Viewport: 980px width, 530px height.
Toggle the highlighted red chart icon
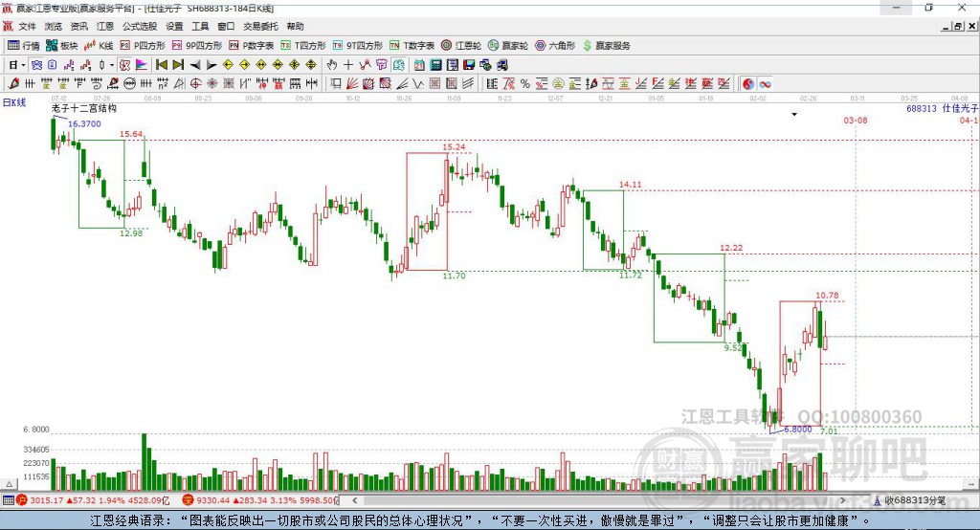click(125, 65)
